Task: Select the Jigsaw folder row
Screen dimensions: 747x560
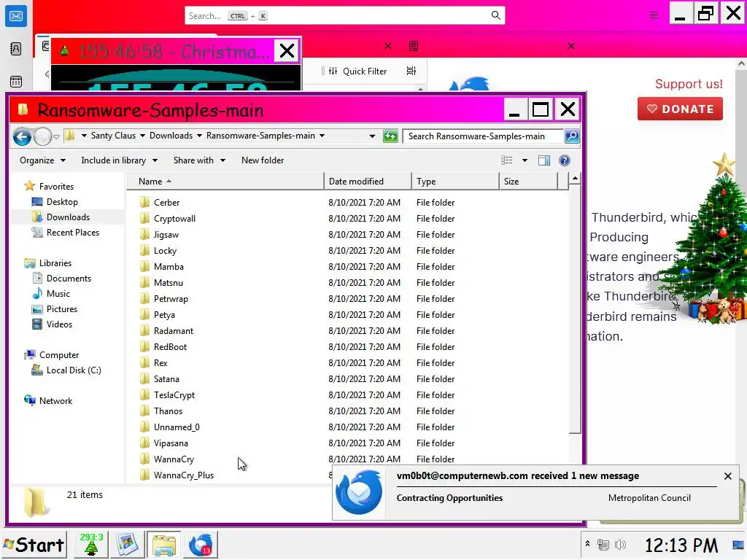Action: coord(348,235)
